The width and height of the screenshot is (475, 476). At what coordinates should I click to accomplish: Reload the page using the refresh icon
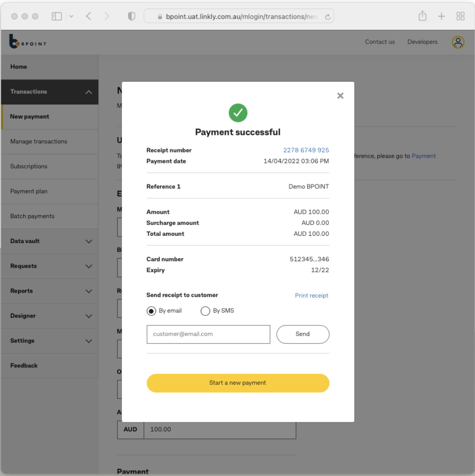[x=327, y=16]
